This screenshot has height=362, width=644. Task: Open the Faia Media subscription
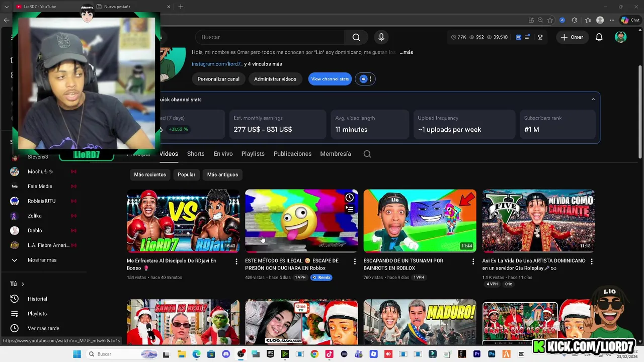click(40, 186)
